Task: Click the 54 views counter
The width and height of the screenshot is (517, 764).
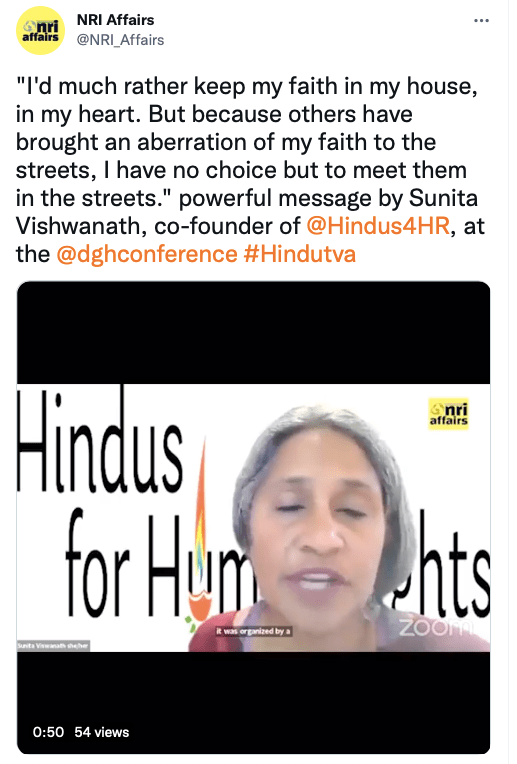Action: click(102, 732)
